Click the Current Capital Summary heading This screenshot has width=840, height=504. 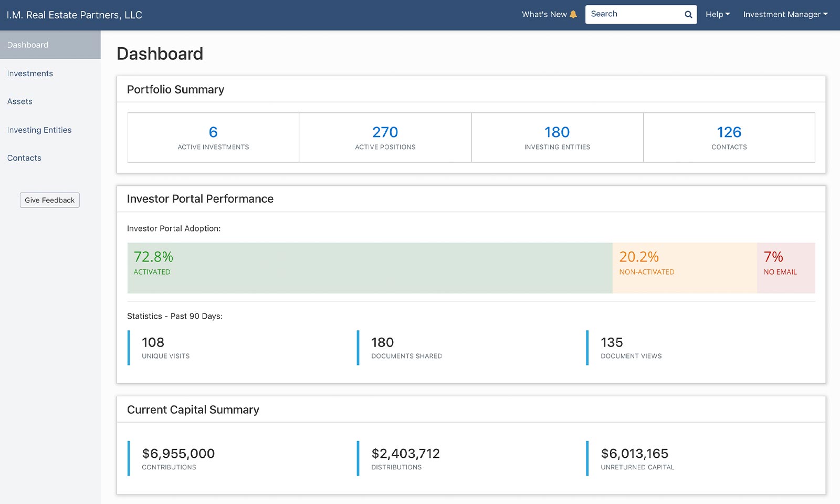[193, 409]
